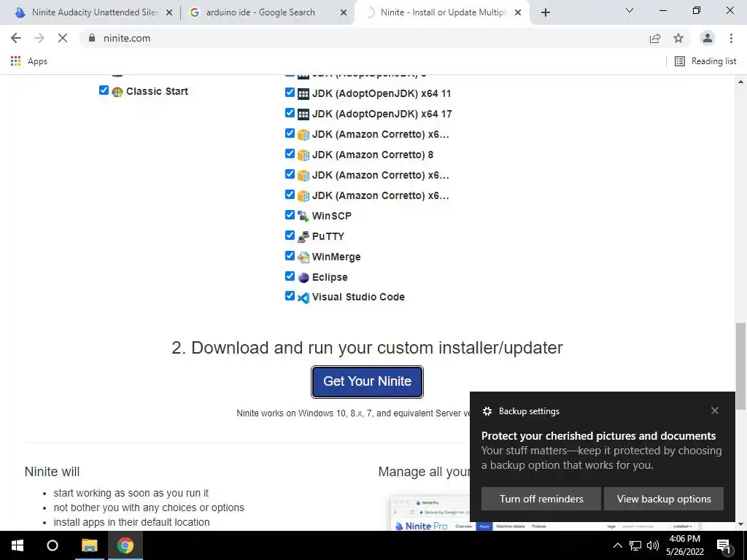Switch to Ninite Audacity Unattended tab
The width and height of the screenshot is (747, 560).
pos(88,12)
